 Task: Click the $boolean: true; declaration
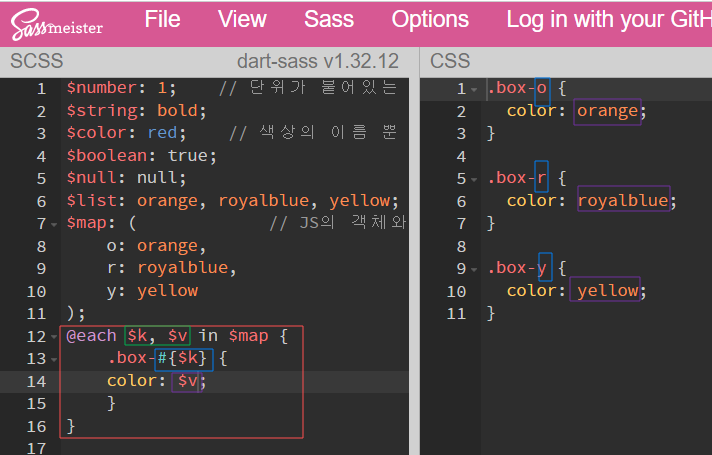tap(141, 155)
